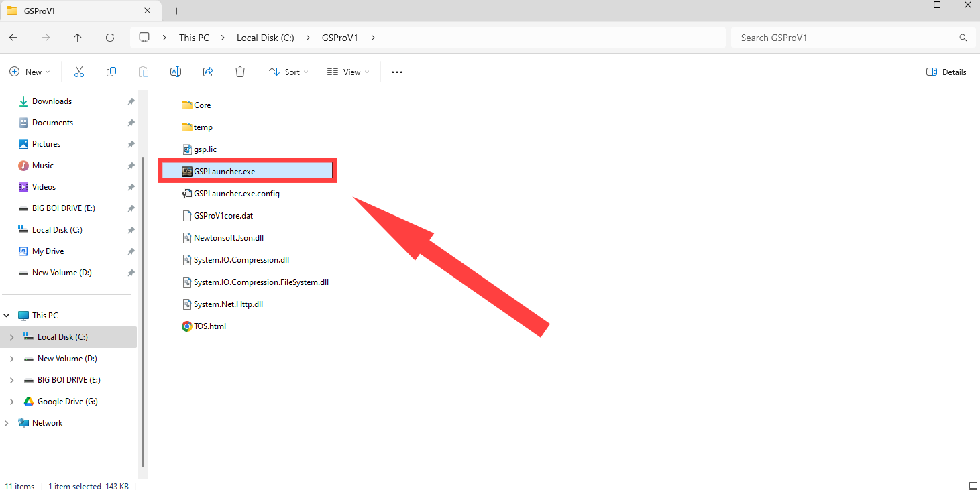Go up one folder level
The width and height of the screenshot is (980, 492).
click(x=78, y=38)
